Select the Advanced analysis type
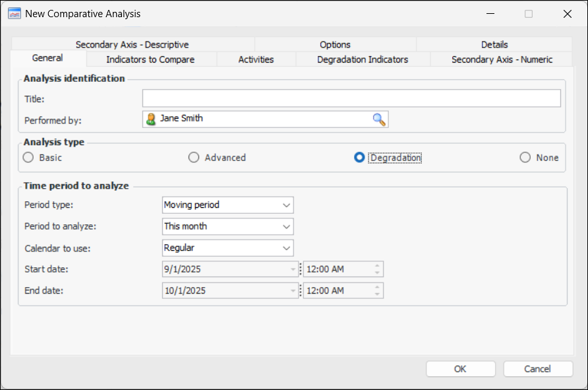 tap(194, 158)
